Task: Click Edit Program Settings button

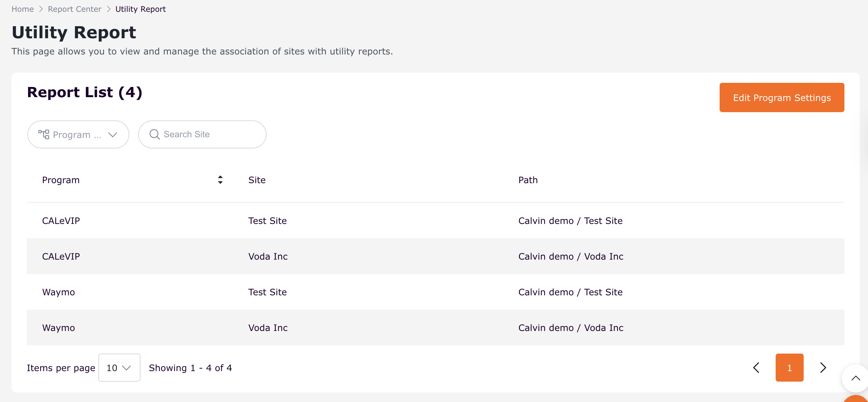Action: pos(781,97)
